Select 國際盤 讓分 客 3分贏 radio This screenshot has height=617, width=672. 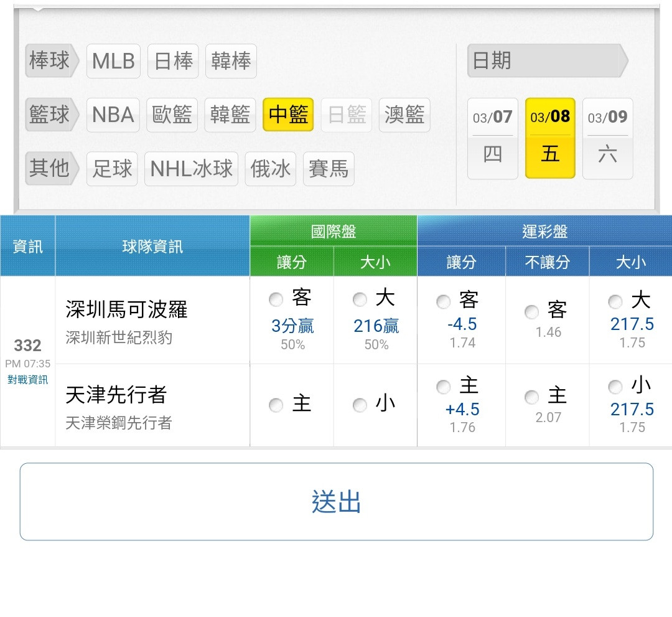(276, 299)
